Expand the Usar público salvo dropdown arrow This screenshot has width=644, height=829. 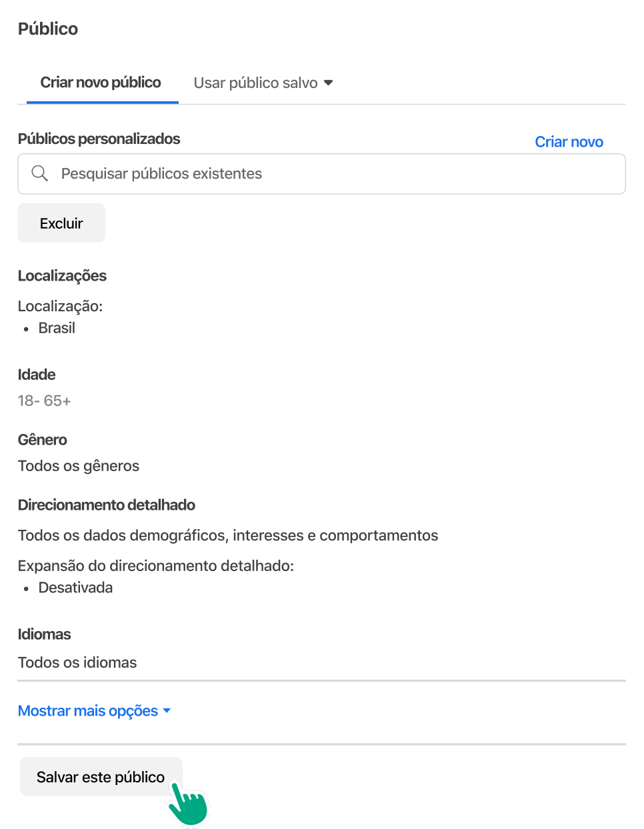point(328,83)
